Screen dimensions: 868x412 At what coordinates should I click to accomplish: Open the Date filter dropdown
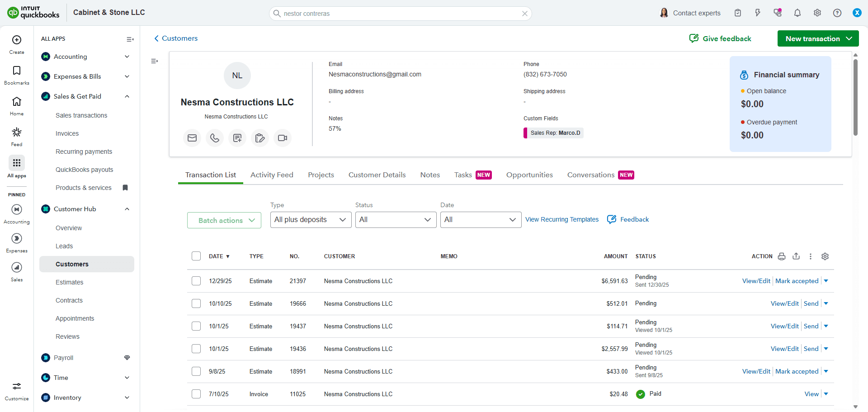click(x=481, y=220)
